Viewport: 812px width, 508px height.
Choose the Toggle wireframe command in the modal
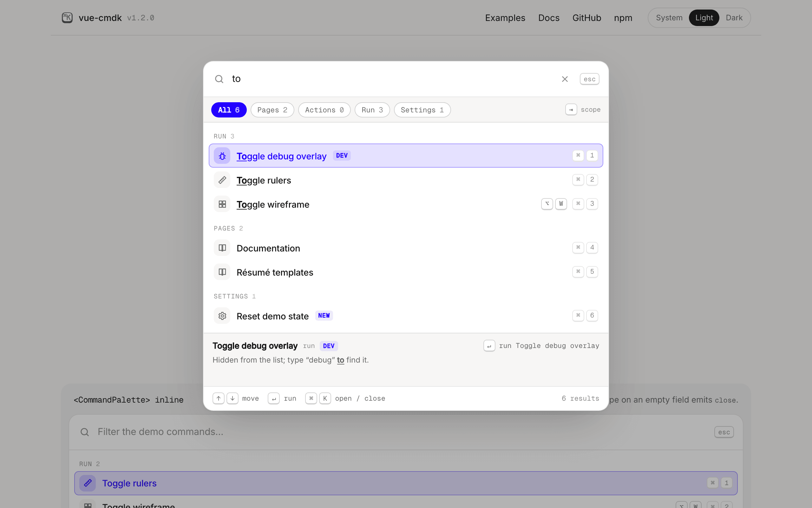click(x=406, y=204)
